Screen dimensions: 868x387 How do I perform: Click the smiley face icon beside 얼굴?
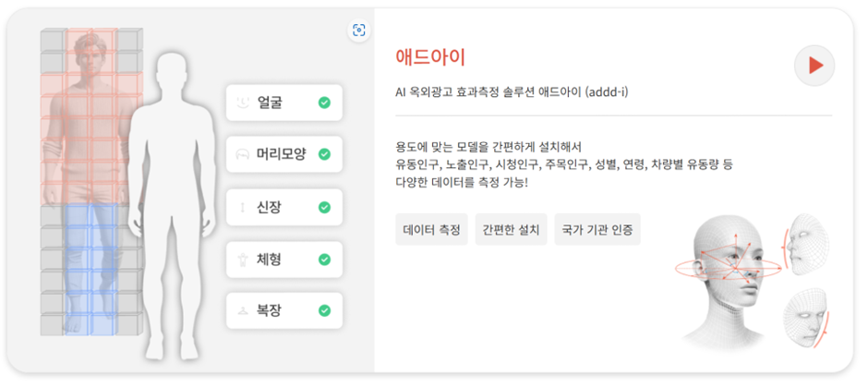(243, 103)
